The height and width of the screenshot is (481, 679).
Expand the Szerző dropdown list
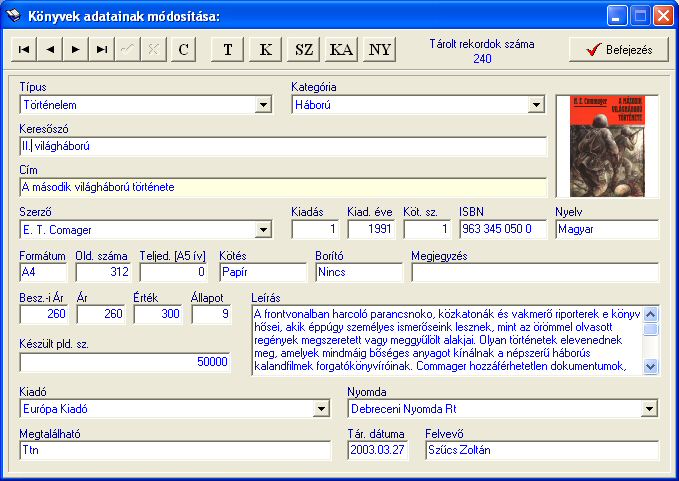[263, 229]
